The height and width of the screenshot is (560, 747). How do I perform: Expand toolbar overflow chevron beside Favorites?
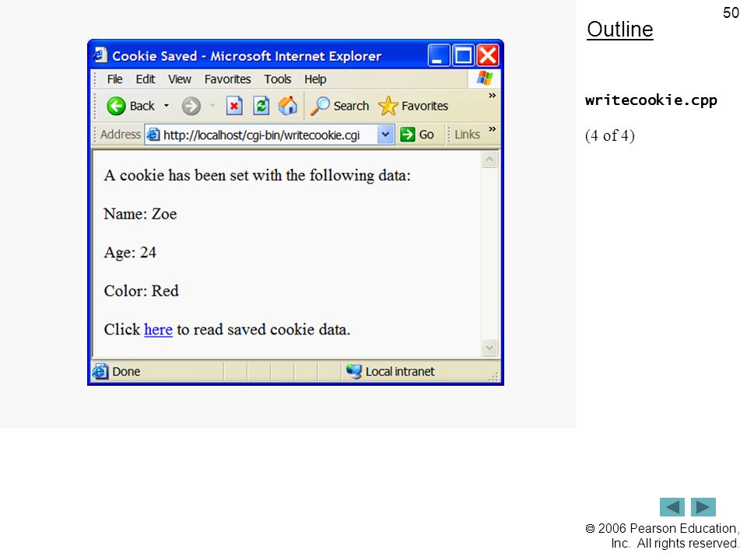click(x=492, y=96)
